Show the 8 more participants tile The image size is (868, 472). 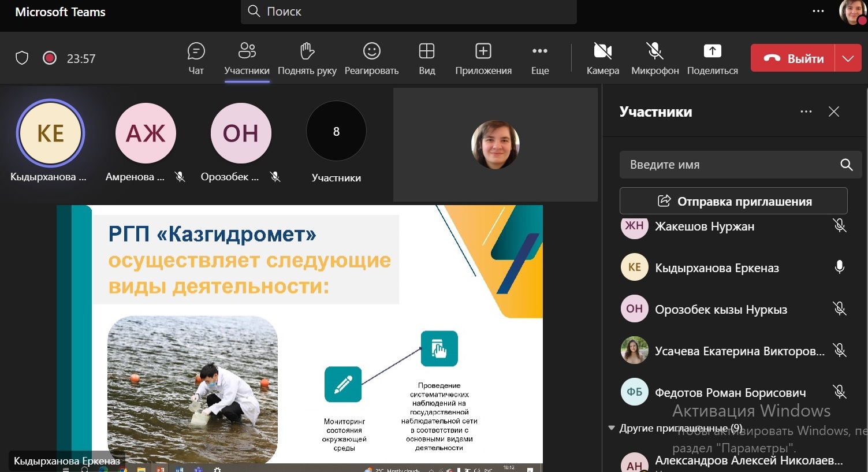pyautogui.click(x=336, y=132)
